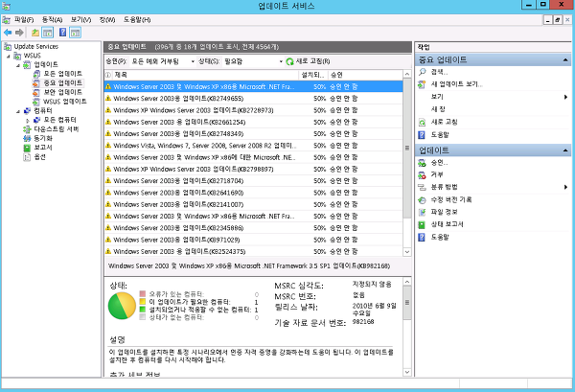Select the Update Services root node
Screen dimensions: 575x392
pos(32,47)
